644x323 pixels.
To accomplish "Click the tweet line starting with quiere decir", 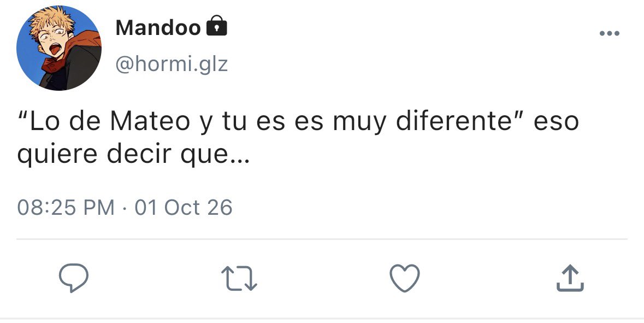I will coord(133,155).
